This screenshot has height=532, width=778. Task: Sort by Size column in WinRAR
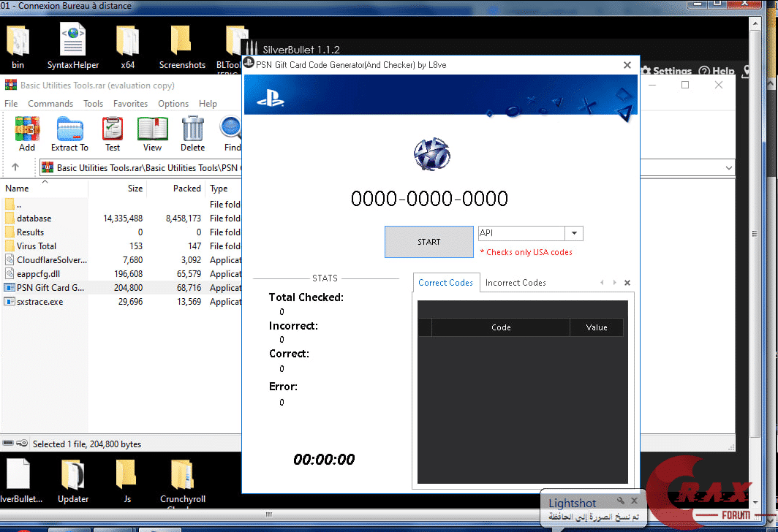click(118, 189)
